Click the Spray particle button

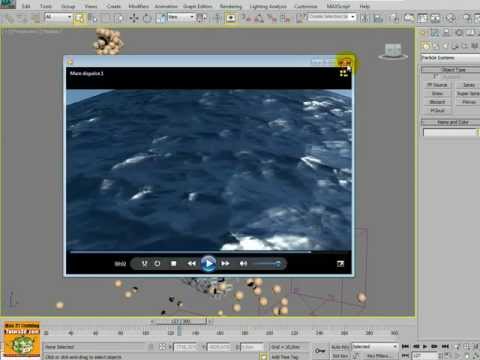coord(468,85)
